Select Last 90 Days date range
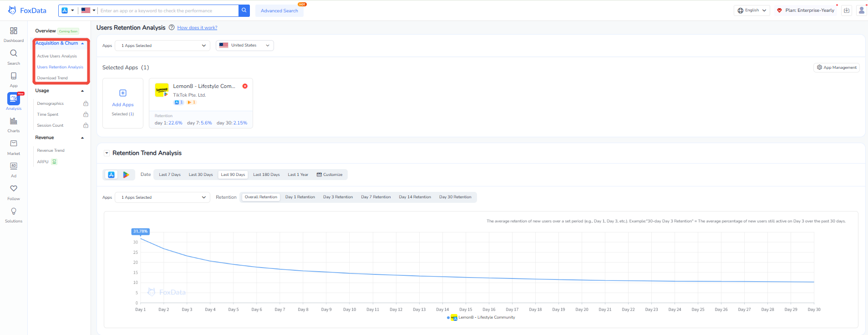 [233, 175]
